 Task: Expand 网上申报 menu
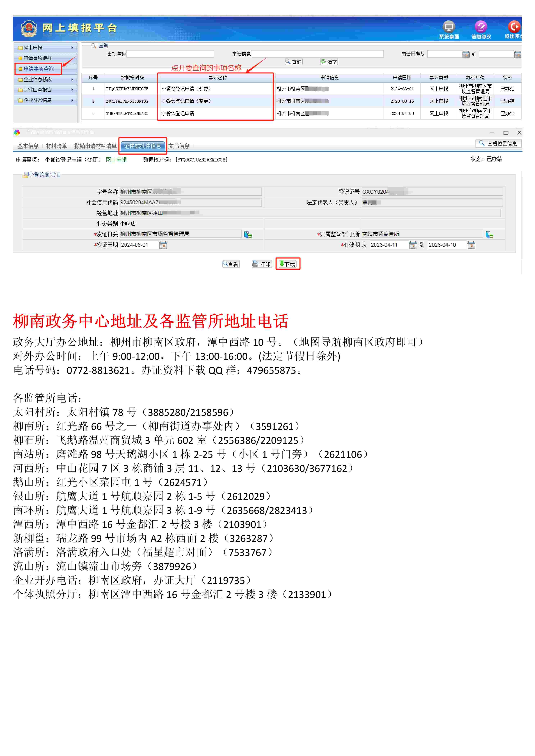tap(45, 48)
